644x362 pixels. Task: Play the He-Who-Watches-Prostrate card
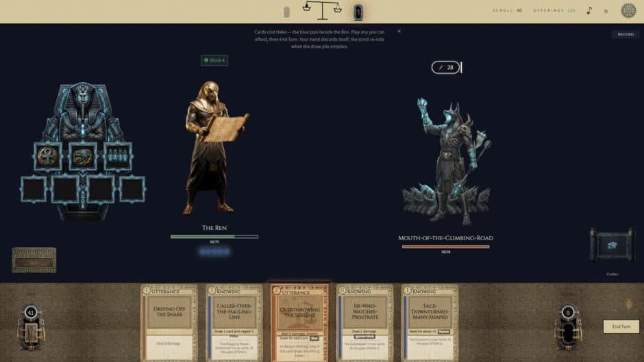tap(364, 323)
